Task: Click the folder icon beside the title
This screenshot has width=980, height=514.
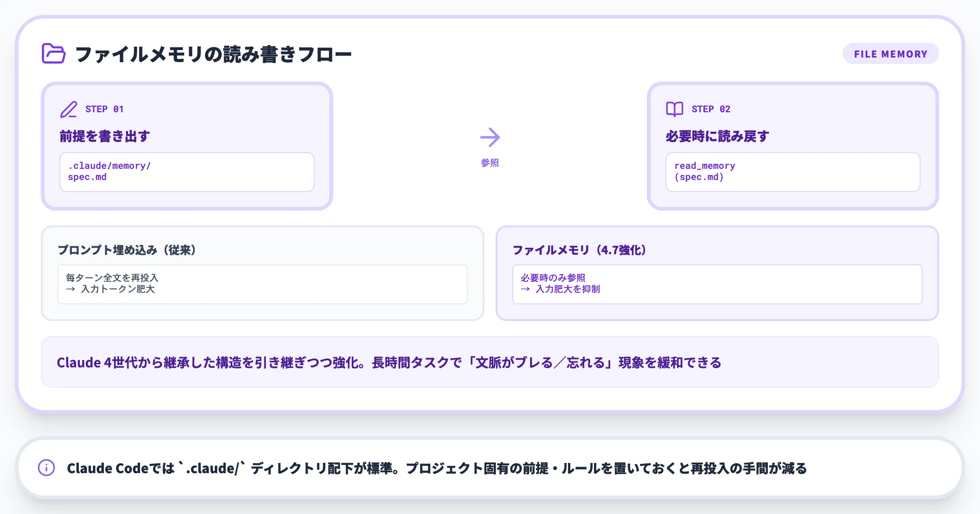Action: (x=52, y=54)
